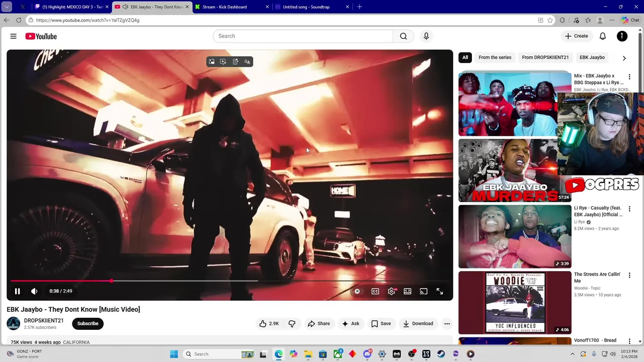Open the YouTube guide hamburger menu
The image size is (644, 362).
pos(14,36)
